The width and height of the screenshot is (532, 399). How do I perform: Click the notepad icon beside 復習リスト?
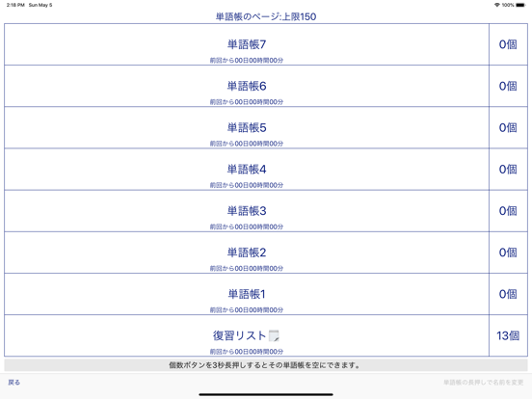coord(274,335)
